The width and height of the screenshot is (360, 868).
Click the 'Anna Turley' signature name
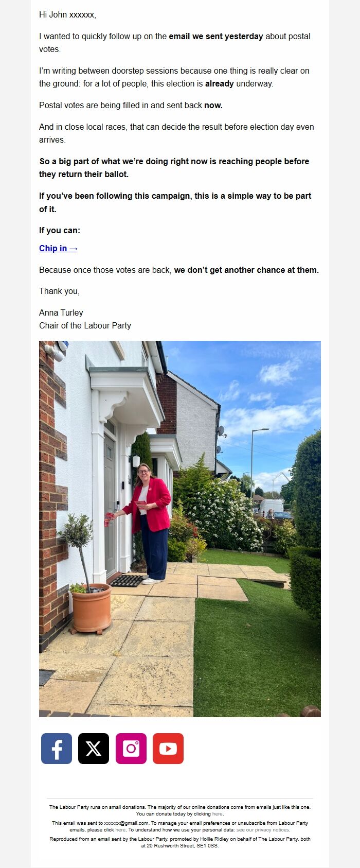tap(61, 313)
